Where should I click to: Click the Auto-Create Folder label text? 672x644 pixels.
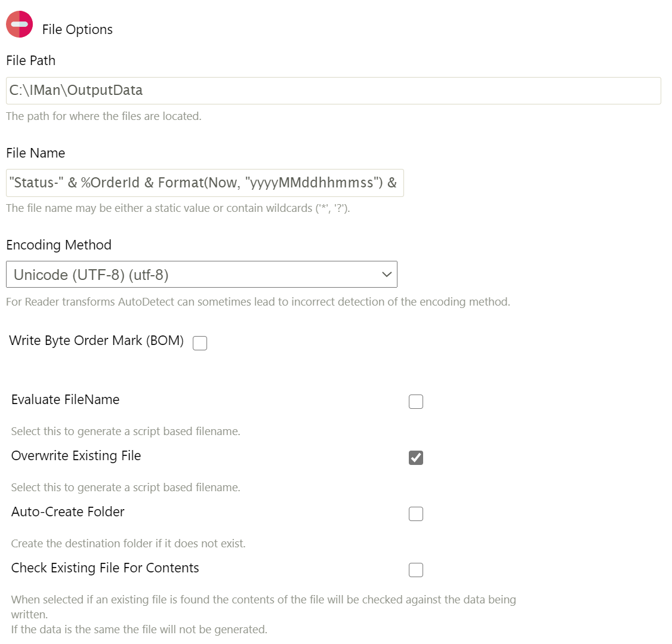67,512
